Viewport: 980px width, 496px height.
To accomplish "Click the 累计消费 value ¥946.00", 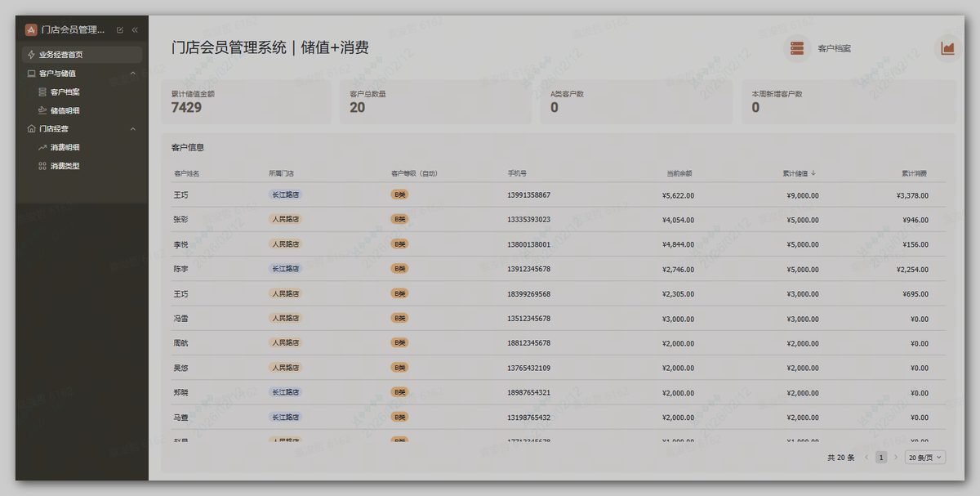I will pyautogui.click(x=915, y=220).
